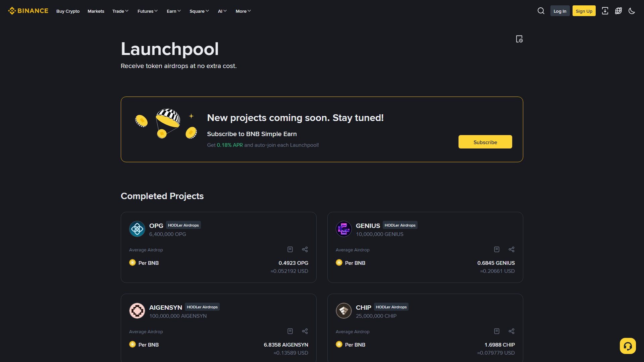Open Buy Crypto in navigation
The width and height of the screenshot is (644, 362).
(68, 11)
